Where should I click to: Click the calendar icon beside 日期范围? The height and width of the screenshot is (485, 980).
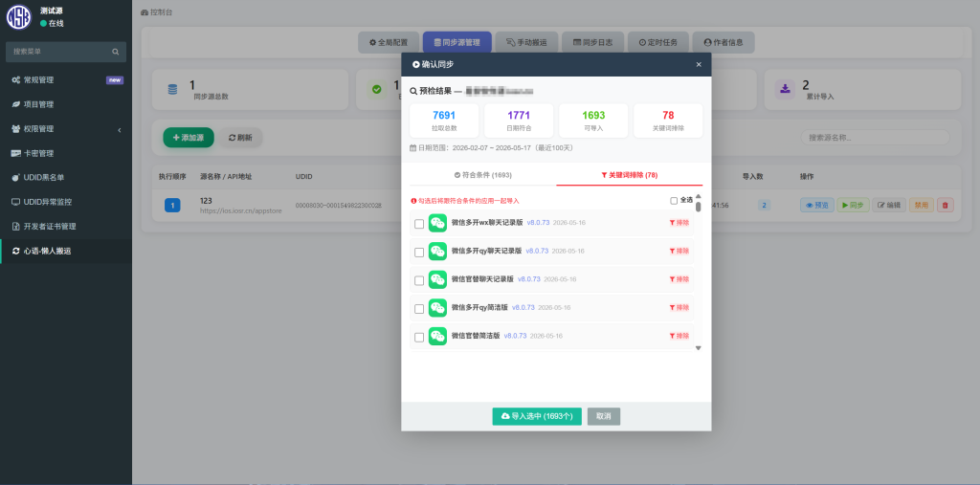[x=413, y=148]
